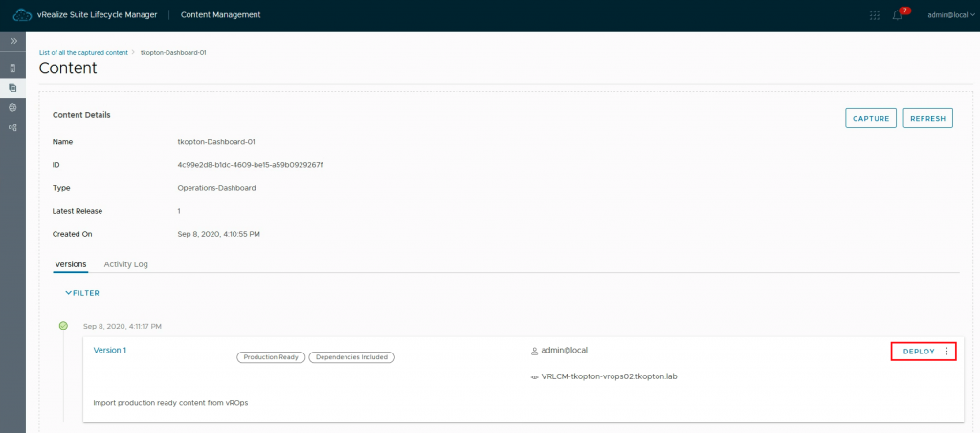
Task: Click 'tkopton-Dashboard-01' breadcrumb text
Action: pos(173,53)
